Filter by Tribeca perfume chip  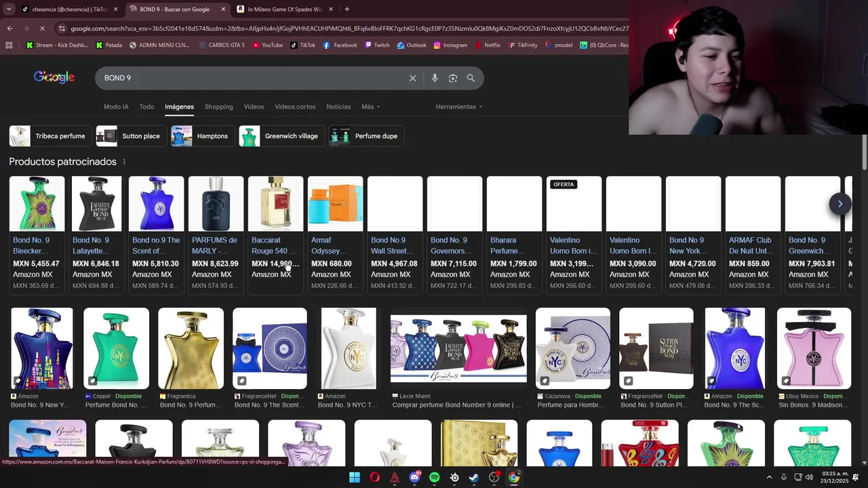pyautogui.click(x=50, y=136)
